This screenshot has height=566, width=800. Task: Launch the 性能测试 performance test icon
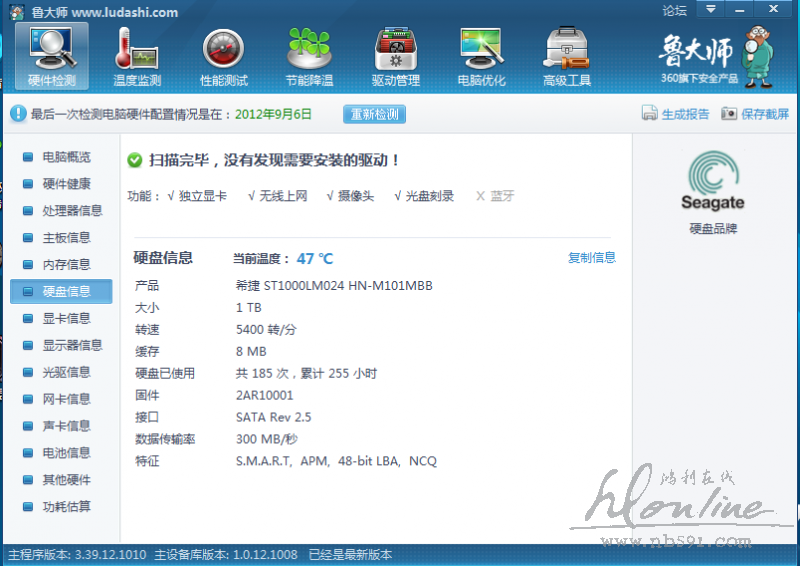223,55
